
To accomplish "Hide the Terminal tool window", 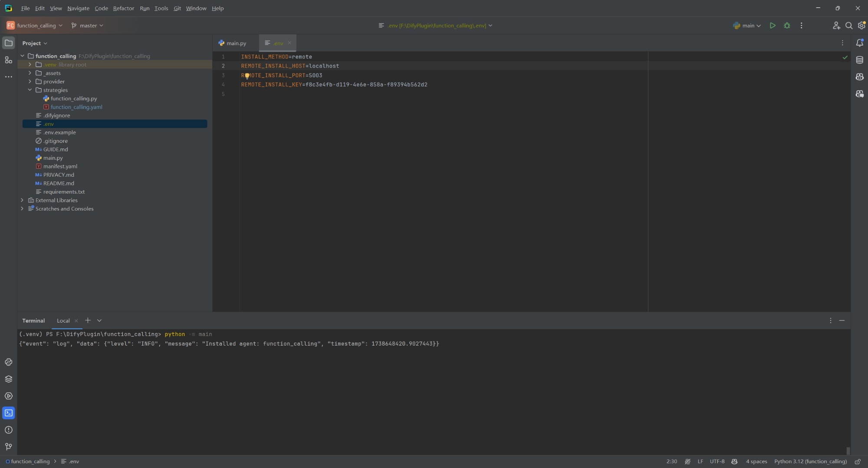I will click(842, 320).
